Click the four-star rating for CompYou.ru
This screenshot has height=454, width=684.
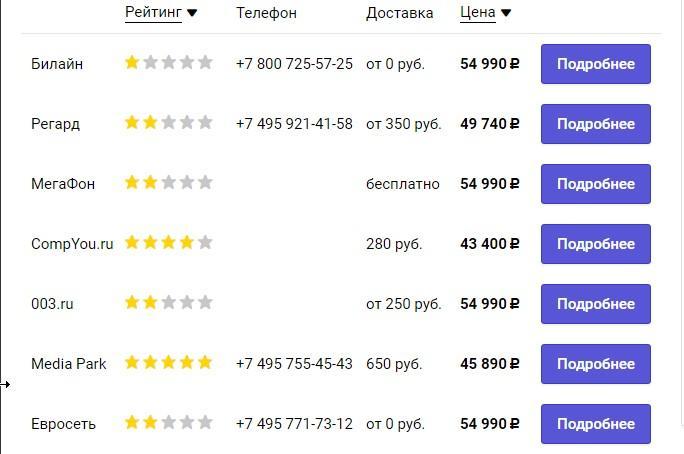(x=169, y=243)
